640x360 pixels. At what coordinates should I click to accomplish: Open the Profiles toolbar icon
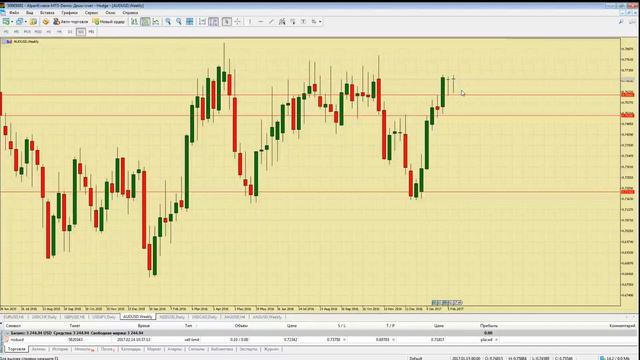19,21
